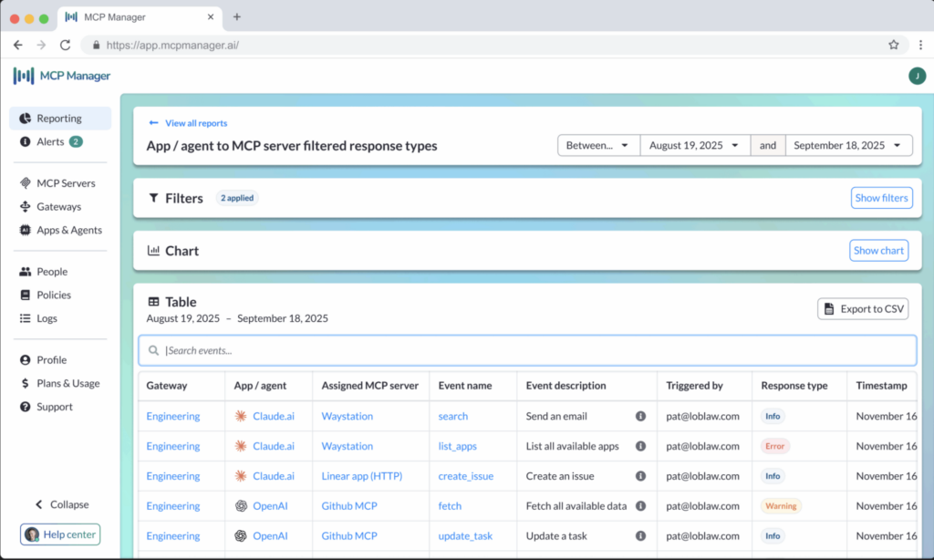Bookmark page with the star icon
This screenshot has width=934, height=560.
pos(894,45)
